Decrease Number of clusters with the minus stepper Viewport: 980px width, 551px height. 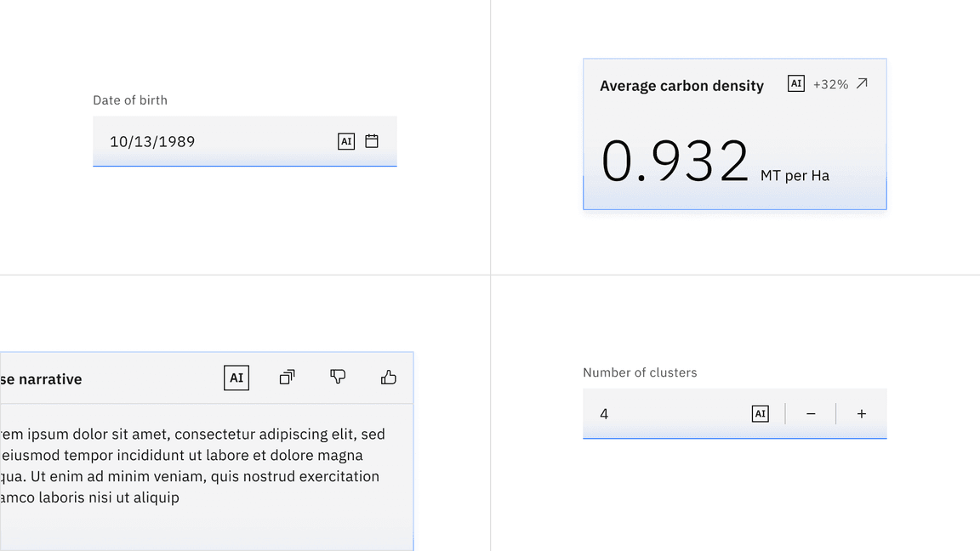pyautogui.click(x=810, y=413)
